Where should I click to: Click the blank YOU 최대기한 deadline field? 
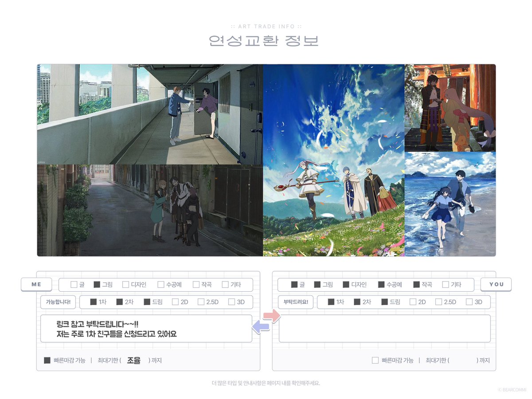click(462, 360)
